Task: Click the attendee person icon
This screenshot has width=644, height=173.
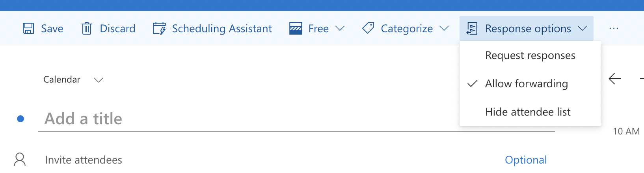Action: 20,160
